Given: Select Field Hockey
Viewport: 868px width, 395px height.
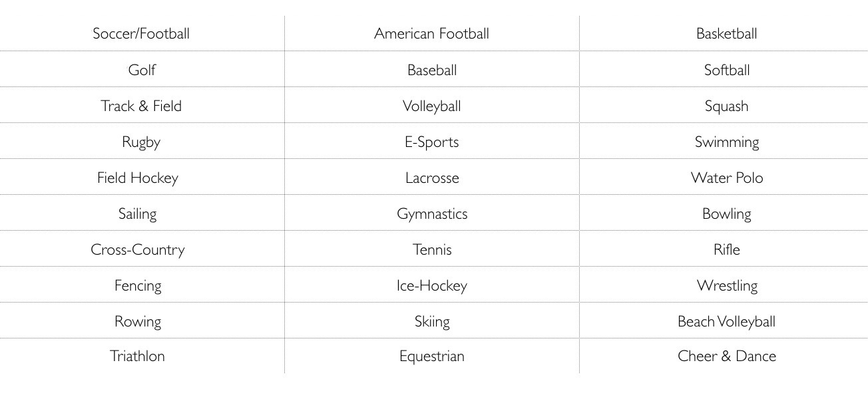Looking at the screenshot, I should [x=138, y=178].
